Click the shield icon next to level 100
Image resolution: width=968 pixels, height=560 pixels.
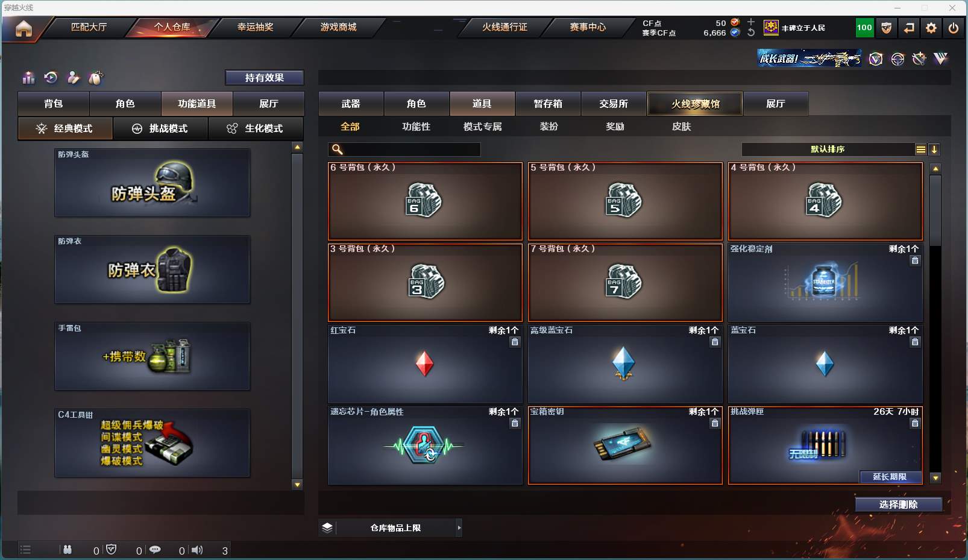point(887,28)
